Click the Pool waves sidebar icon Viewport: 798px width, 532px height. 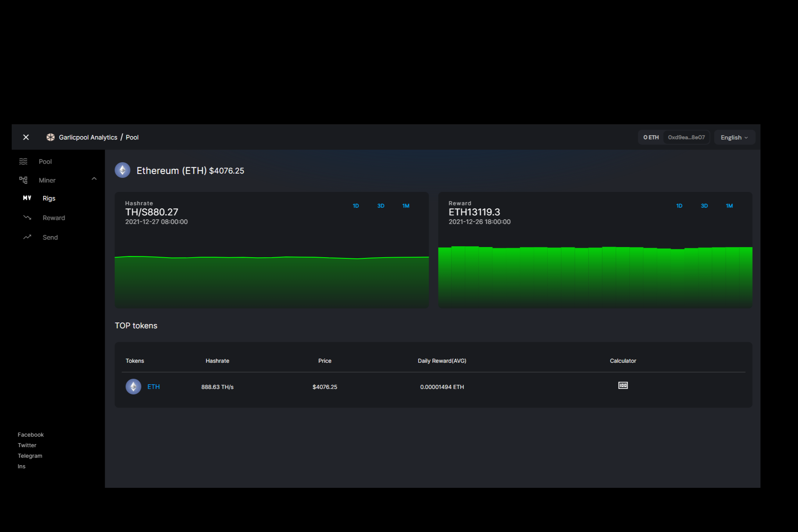tap(23, 161)
